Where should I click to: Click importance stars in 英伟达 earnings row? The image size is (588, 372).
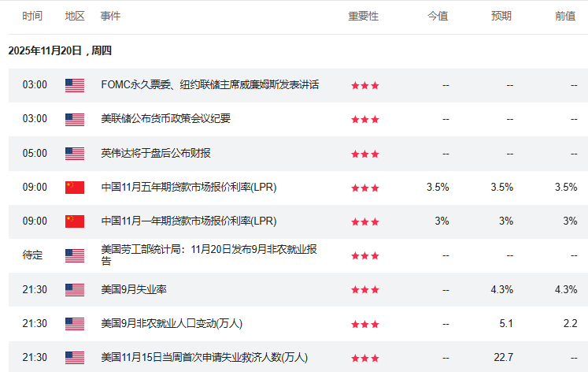point(365,154)
